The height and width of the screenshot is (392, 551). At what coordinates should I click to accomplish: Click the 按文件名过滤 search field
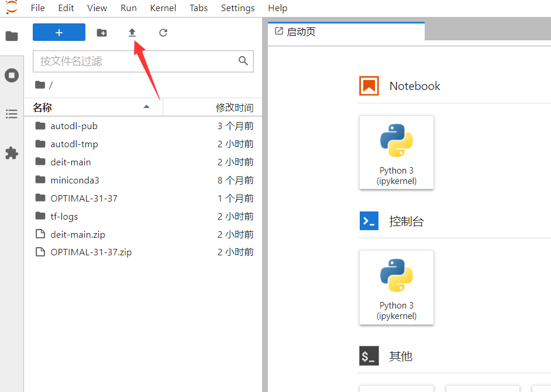[x=136, y=61]
